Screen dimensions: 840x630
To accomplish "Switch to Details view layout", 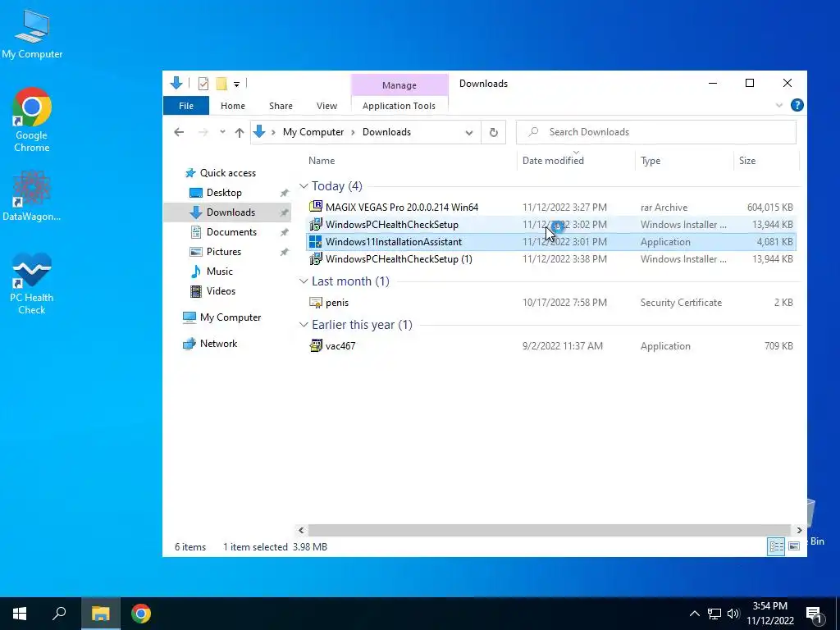I will click(x=776, y=546).
